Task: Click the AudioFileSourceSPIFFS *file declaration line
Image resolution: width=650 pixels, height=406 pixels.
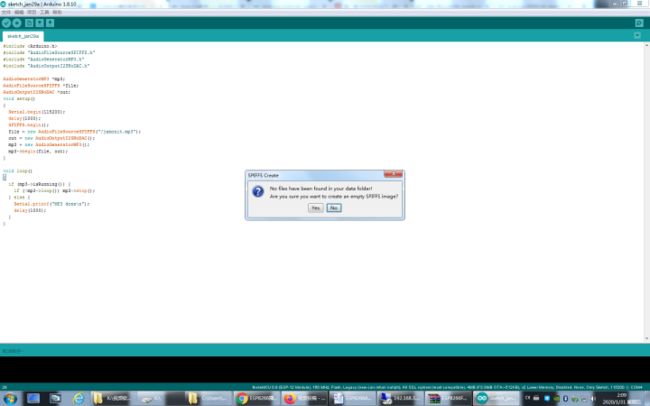Action: coord(41,85)
